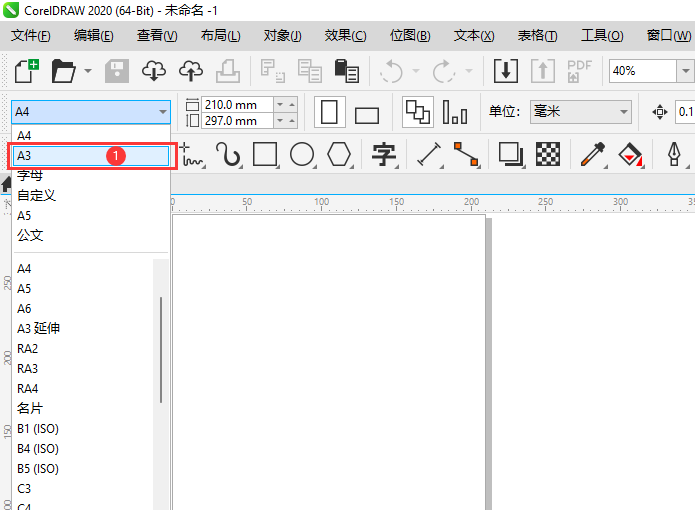This screenshot has width=695, height=510.
Task: Click the Undo arrow
Action: [391, 71]
